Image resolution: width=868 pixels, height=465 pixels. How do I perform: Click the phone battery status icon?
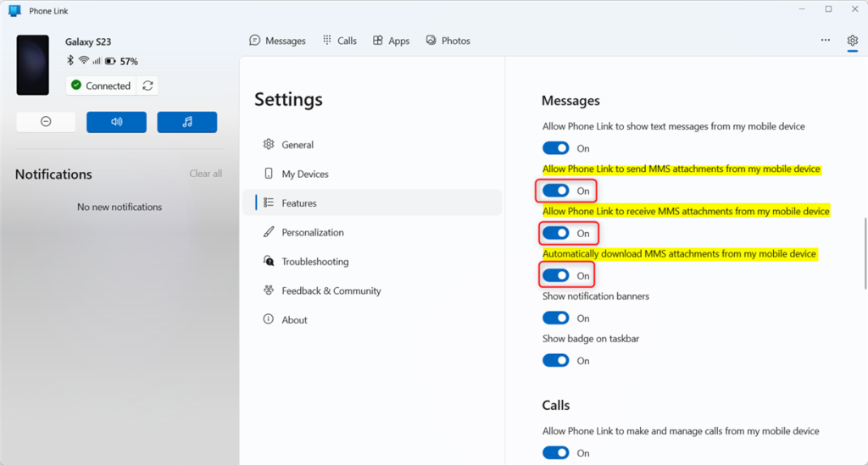[x=110, y=61]
